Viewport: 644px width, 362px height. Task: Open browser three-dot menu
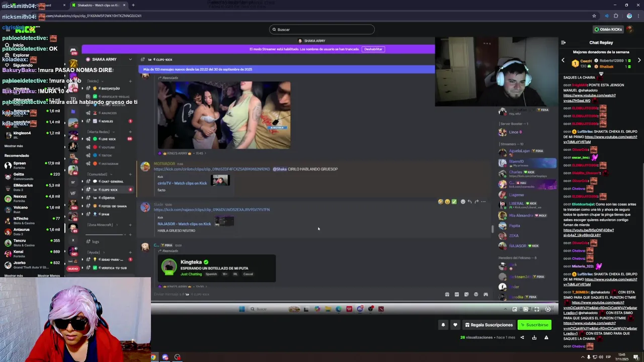638,16
